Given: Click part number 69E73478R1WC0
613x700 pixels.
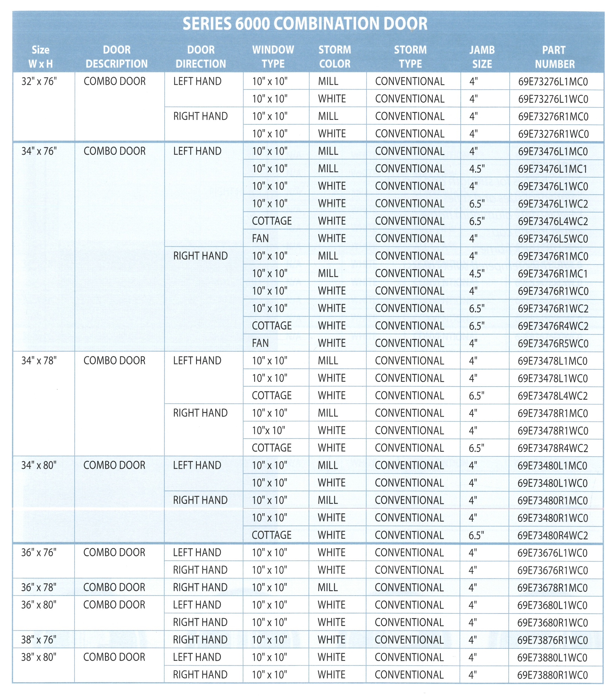Looking at the screenshot, I should pos(553,431).
